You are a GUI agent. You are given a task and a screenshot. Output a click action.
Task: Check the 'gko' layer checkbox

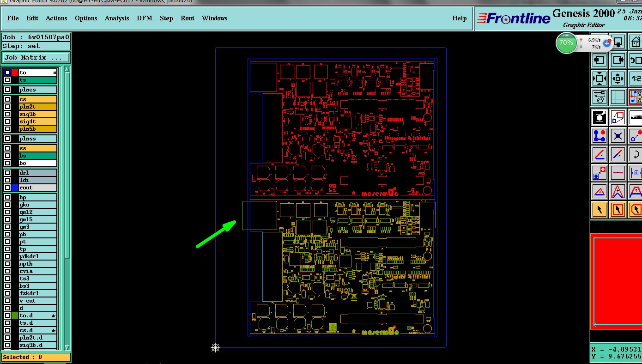(7, 205)
